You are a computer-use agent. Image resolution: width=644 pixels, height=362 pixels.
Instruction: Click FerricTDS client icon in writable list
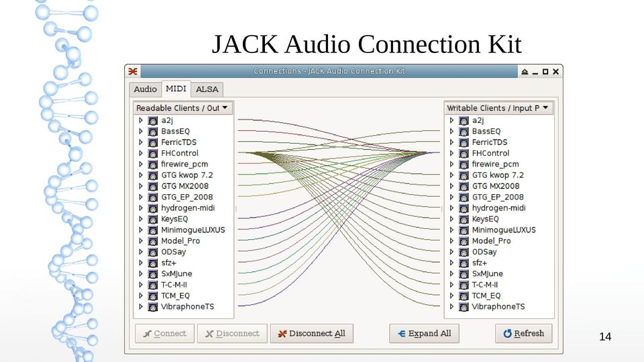(x=464, y=143)
